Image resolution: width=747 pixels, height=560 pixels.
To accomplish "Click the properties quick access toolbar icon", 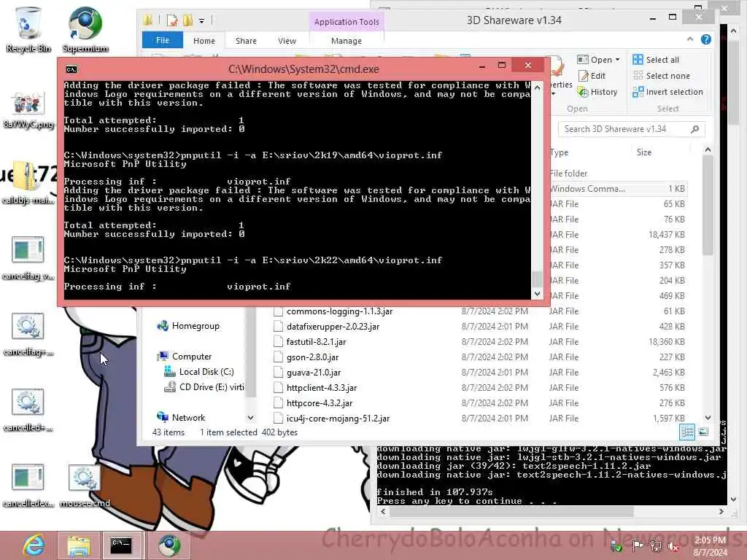I will [172, 20].
